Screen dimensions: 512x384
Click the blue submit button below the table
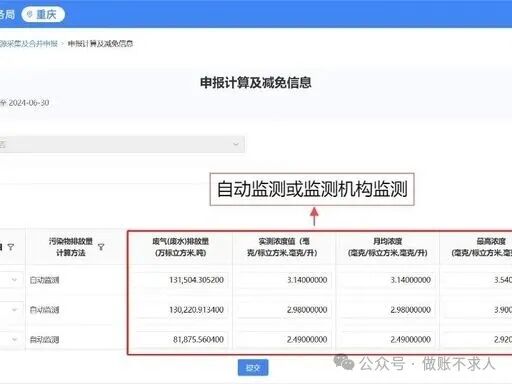pyautogui.click(x=253, y=368)
